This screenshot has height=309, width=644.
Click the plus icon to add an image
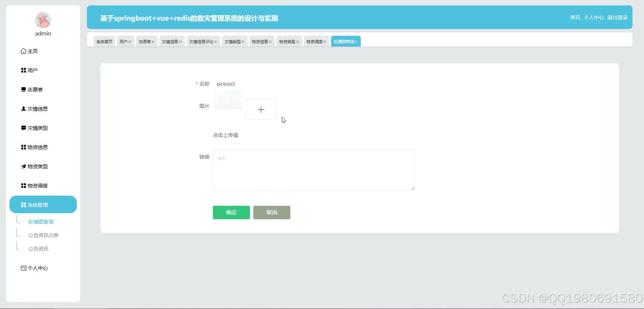261,109
